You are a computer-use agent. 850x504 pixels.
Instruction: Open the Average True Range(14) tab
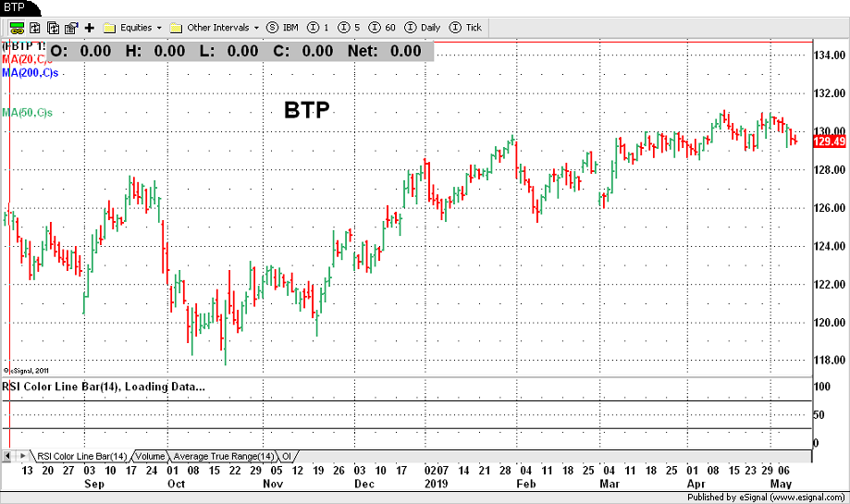tap(224, 456)
